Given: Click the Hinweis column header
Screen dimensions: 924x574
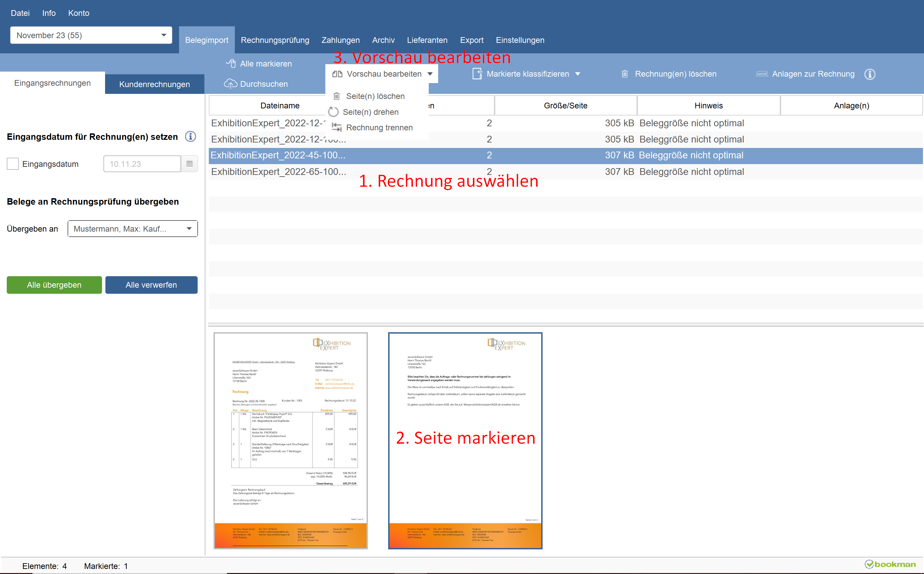Looking at the screenshot, I should point(708,105).
